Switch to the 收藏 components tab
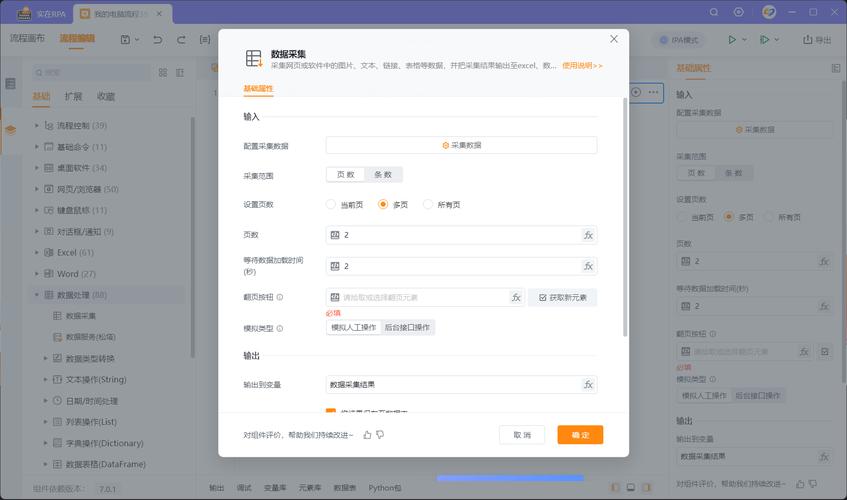The image size is (847, 500). click(106, 96)
